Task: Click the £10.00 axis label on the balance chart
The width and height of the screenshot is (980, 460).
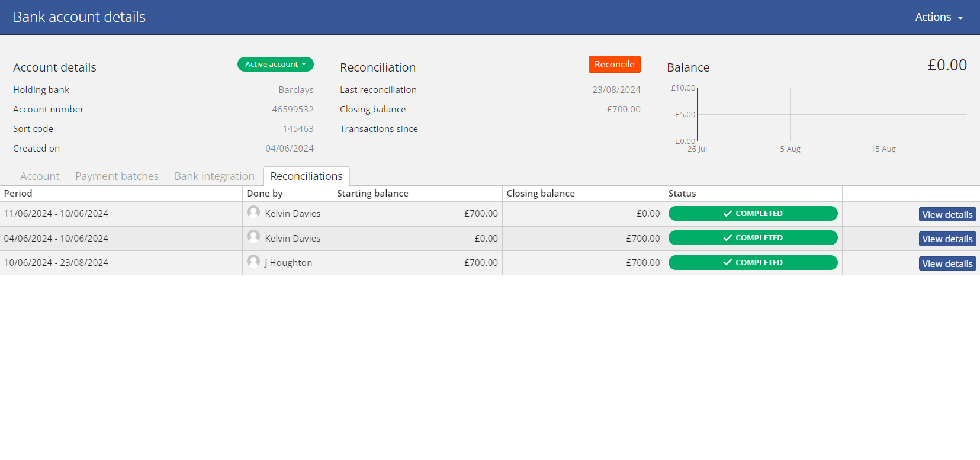Action: [683, 88]
